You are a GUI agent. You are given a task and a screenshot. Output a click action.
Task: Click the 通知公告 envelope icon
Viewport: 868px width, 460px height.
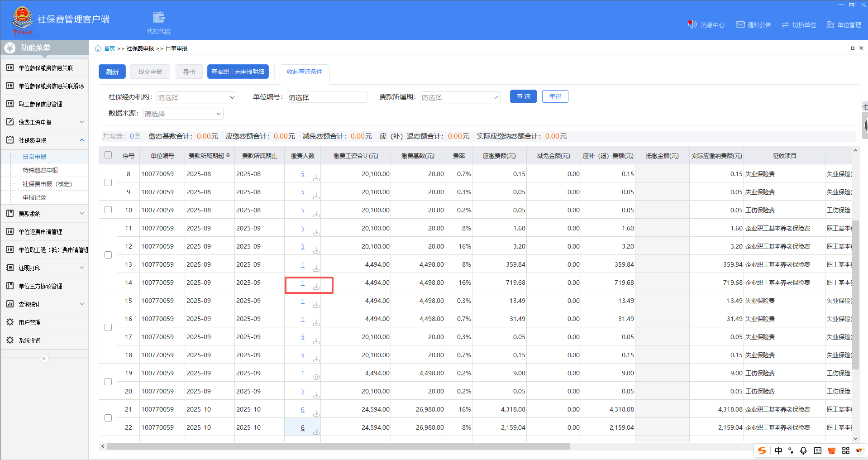pos(740,24)
